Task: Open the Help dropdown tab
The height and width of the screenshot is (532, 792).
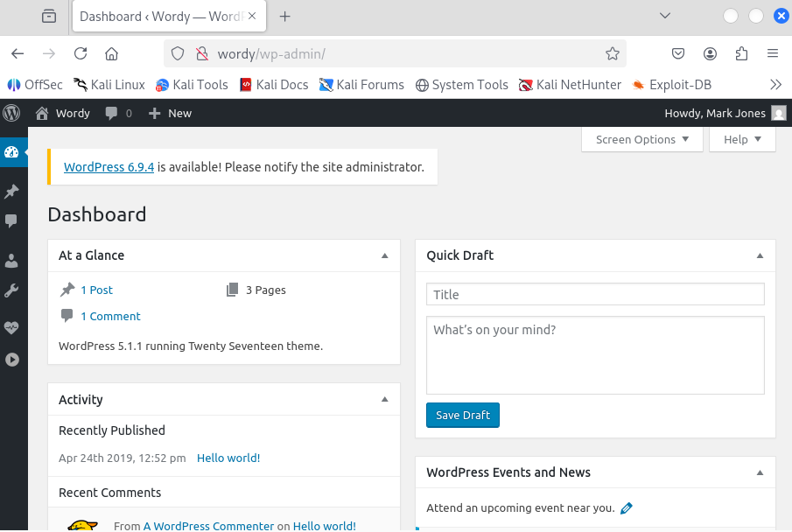Action: (x=742, y=139)
